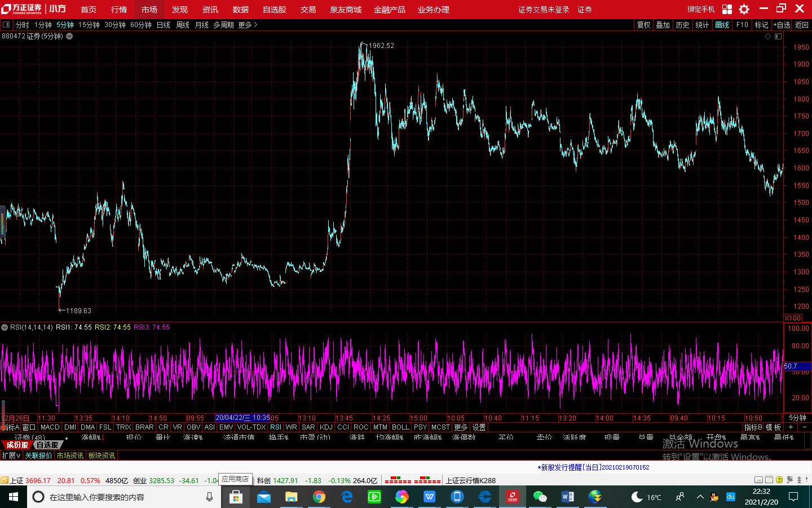The height and width of the screenshot is (508, 812).
Task: Click the X100 scale label
Action: point(793,318)
